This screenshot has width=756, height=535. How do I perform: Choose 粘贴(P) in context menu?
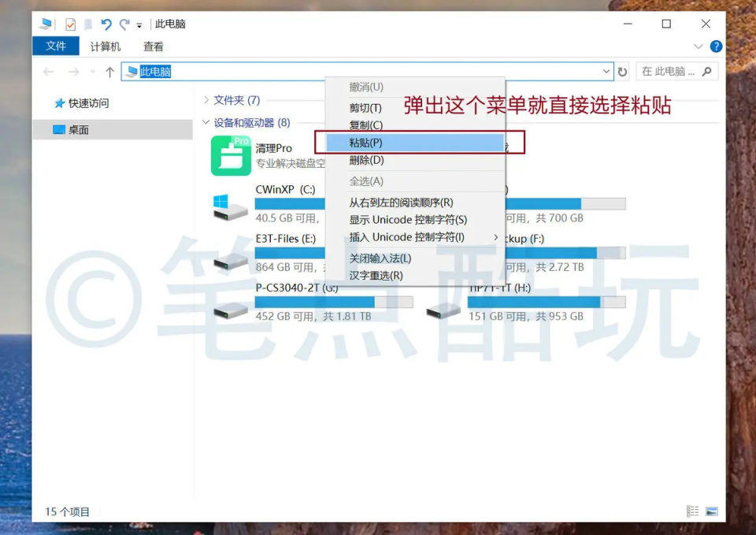(x=416, y=143)
